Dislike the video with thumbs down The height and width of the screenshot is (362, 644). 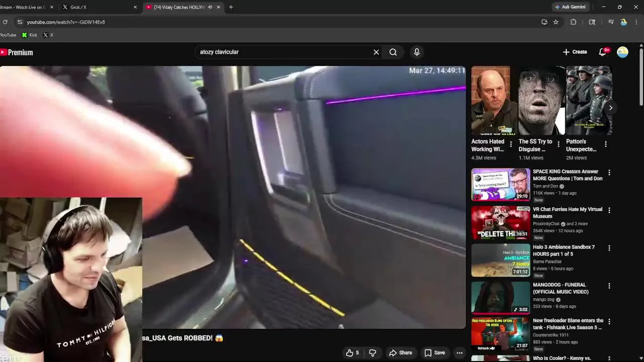point(372,353)
